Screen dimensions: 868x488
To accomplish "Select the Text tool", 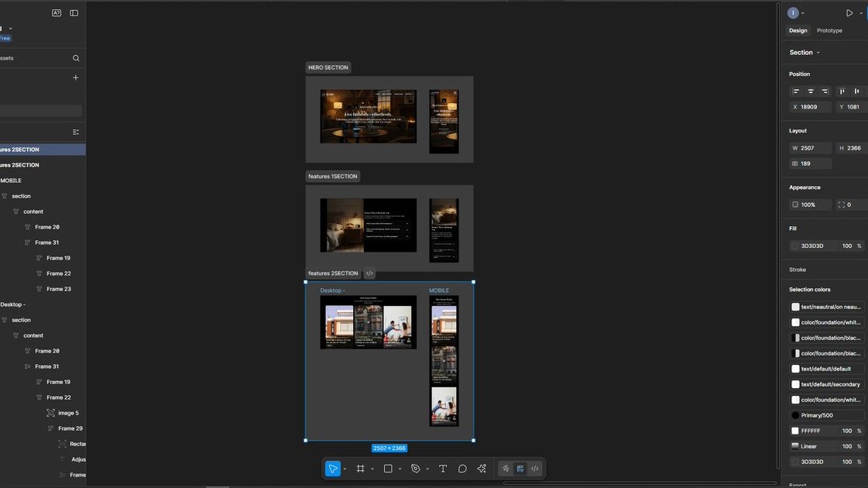I will 443,469.
